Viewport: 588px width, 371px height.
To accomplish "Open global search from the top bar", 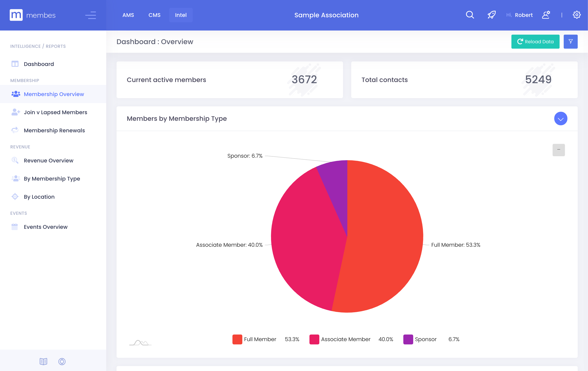I will pyautogui.click(x=469, y=15).
